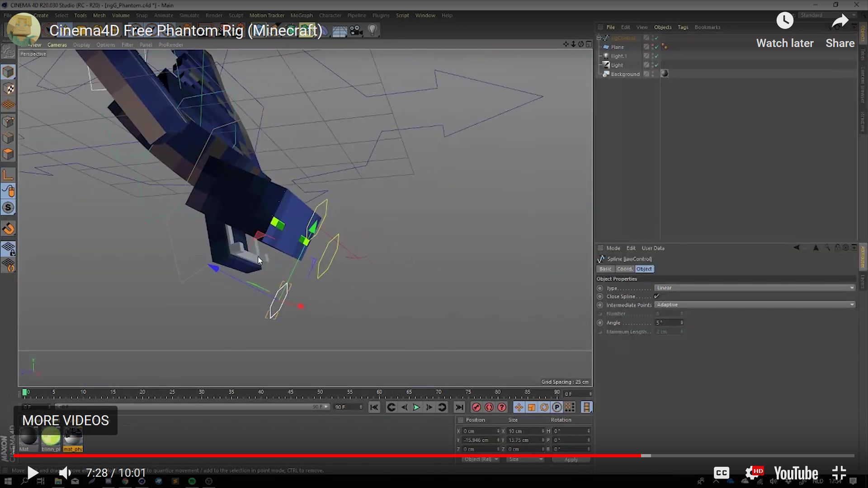Switch to Basic tab in attributes
868x488 pixels.
click(605, 269)
